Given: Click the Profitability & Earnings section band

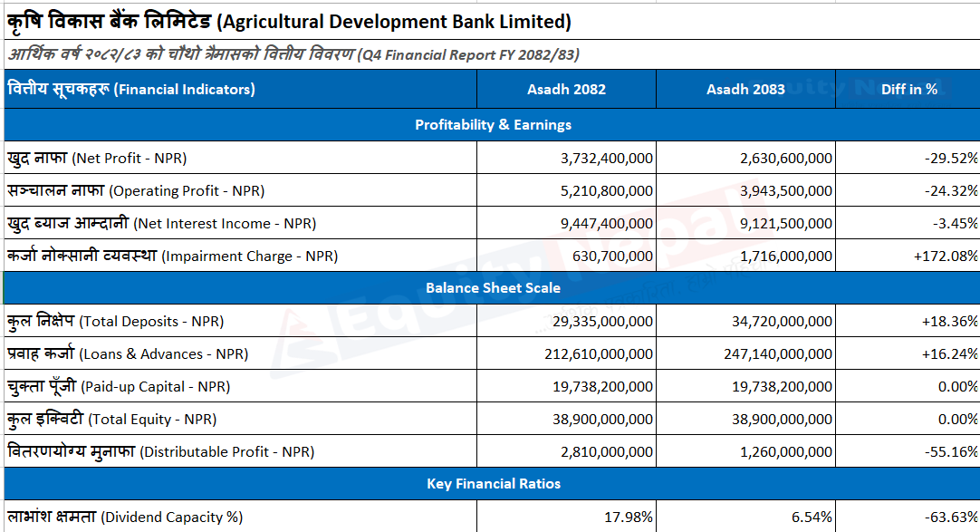Looking at the screenshot, I should click(x=493, y=125).
